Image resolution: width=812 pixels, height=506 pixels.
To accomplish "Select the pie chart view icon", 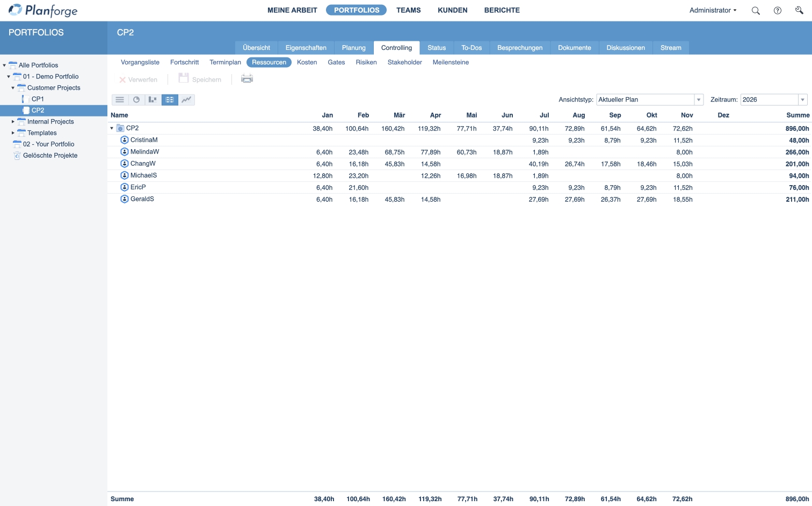I will pos(136,99).
